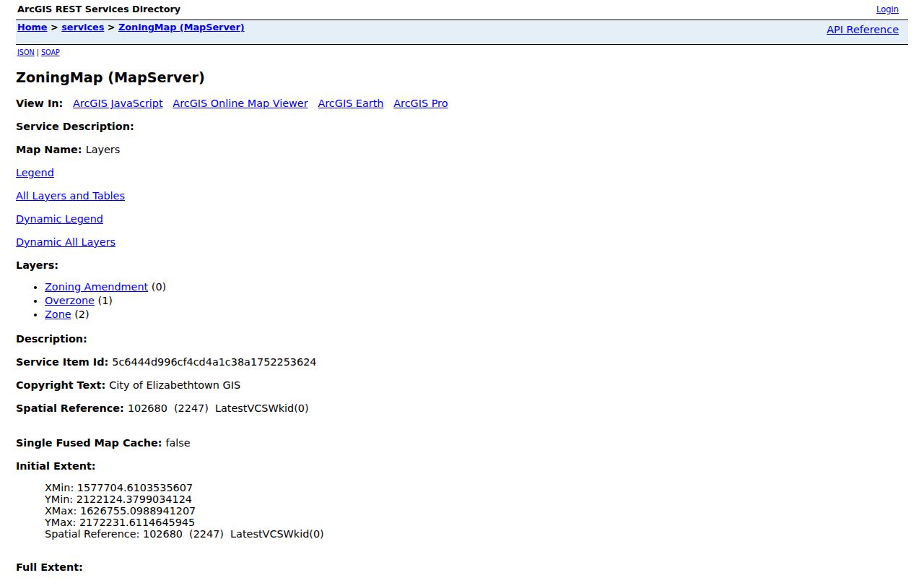View the SOAP format
This screenshot has height=578, width=924.
[51, 52]
